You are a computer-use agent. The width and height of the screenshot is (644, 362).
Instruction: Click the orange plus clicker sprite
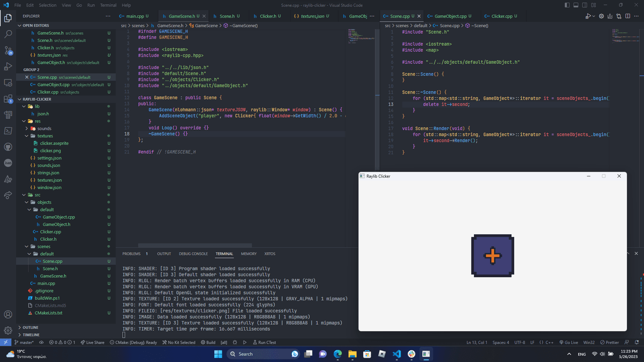point(493,255)
